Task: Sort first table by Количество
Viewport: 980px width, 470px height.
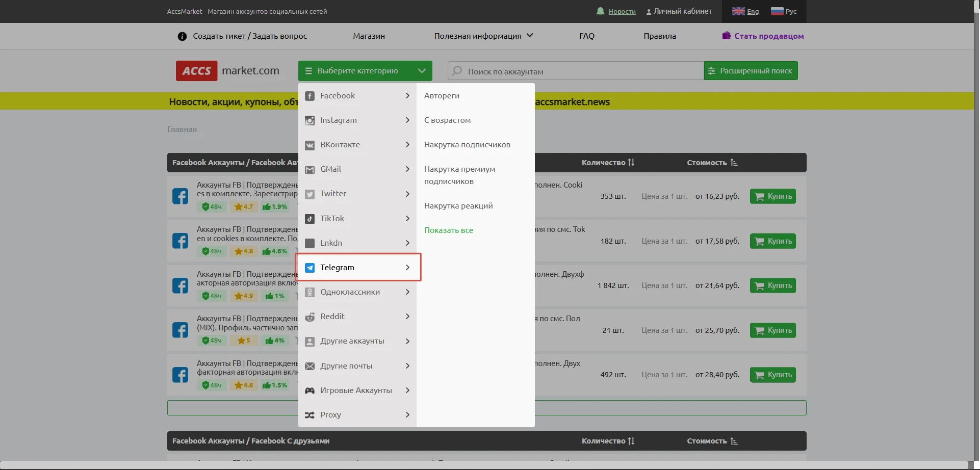Action: point(608,163)
